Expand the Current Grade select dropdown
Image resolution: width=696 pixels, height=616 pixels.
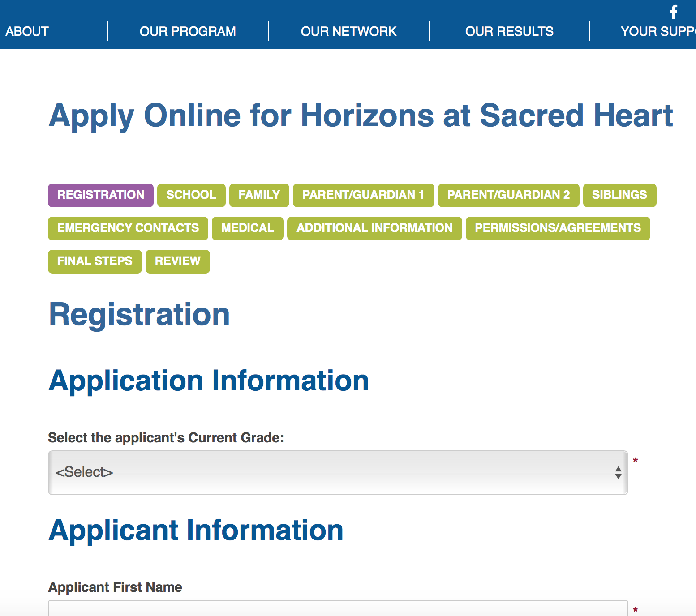338,473
